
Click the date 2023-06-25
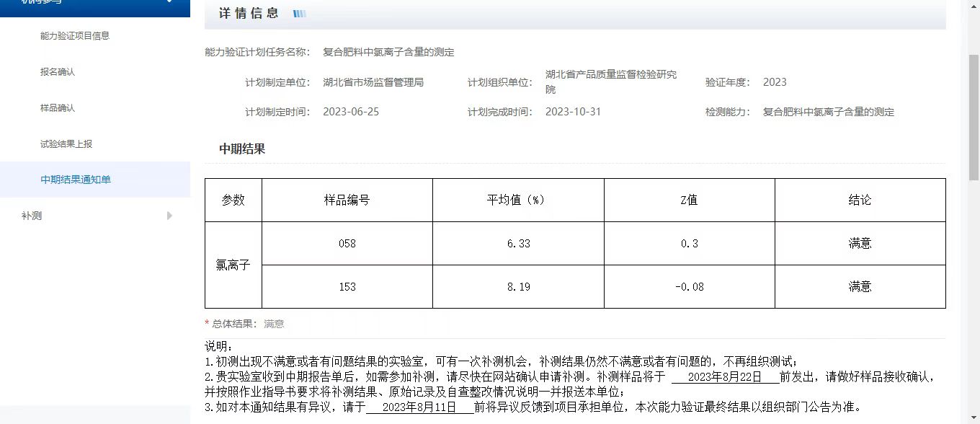(x=351, y=112)
